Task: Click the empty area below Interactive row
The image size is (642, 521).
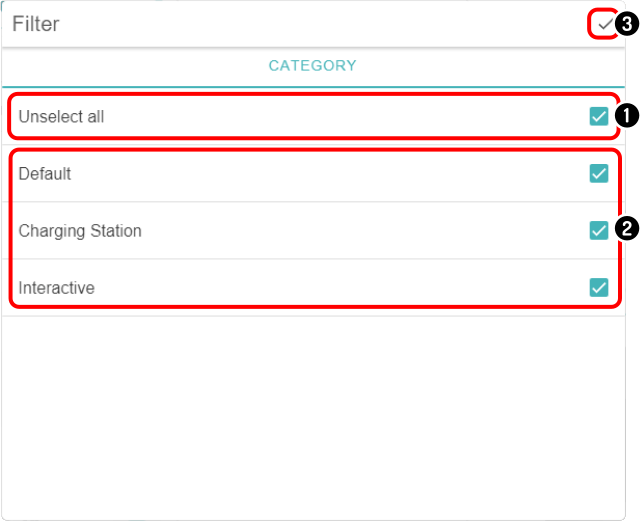Action: [x=313, y=418]
